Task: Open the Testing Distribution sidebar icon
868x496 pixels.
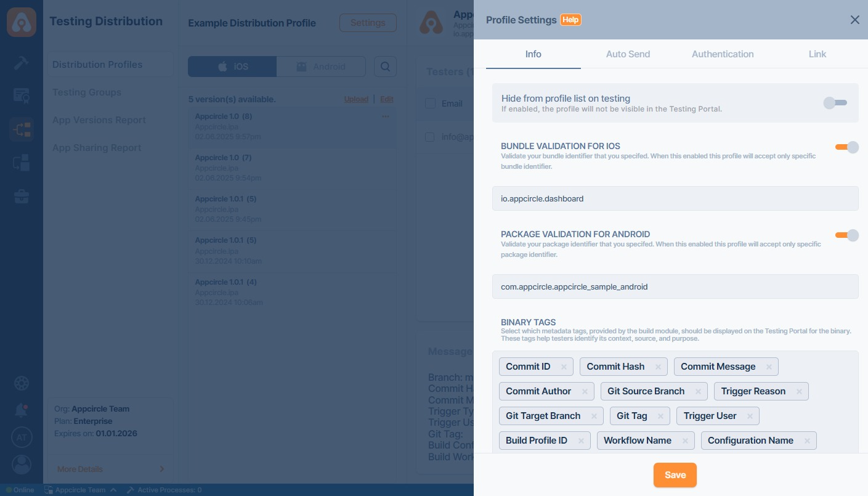Action: (22, 129)
